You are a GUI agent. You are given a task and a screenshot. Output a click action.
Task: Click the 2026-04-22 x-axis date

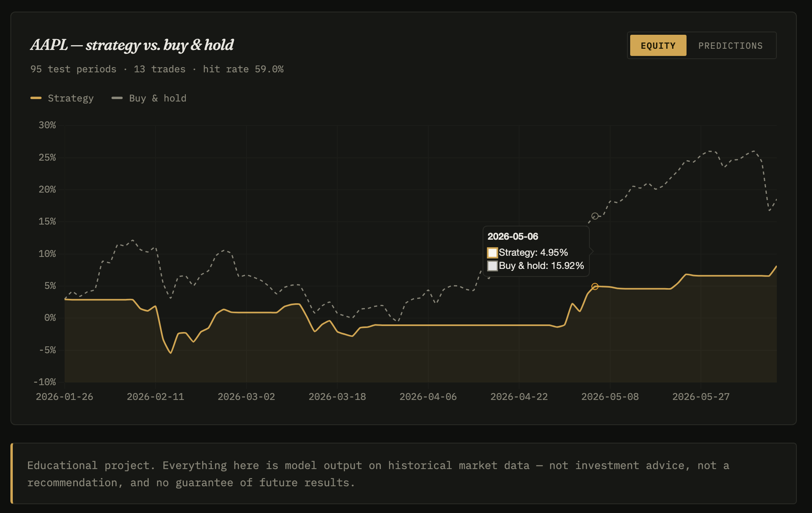coord(519,397)
